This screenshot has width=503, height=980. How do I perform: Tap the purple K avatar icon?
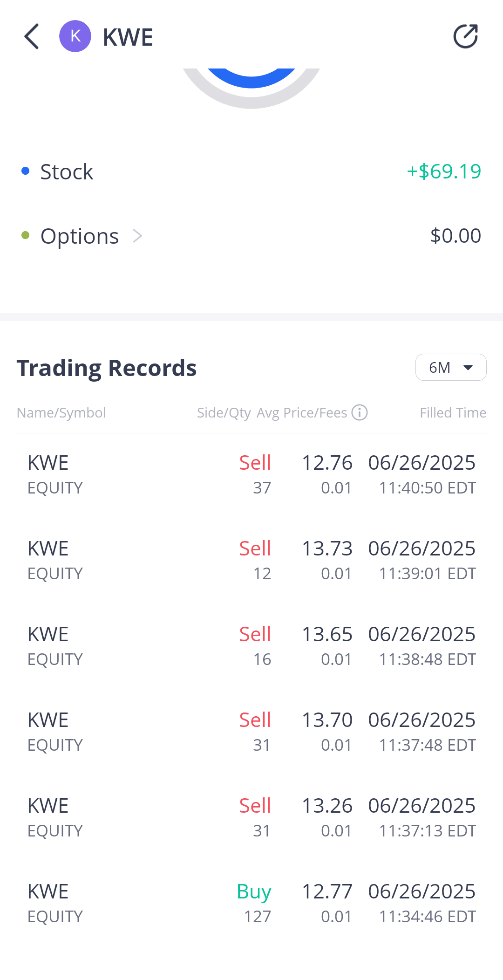(75, 36)
